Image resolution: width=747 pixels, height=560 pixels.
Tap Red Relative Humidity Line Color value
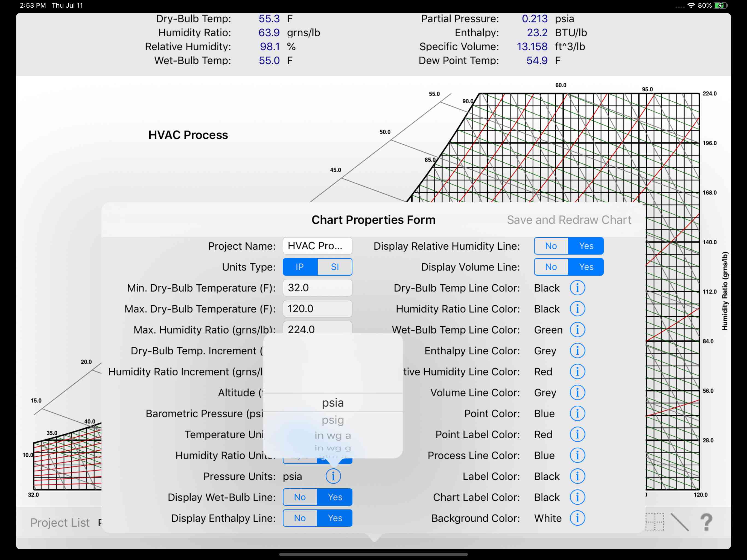click(x=543, y=372)
